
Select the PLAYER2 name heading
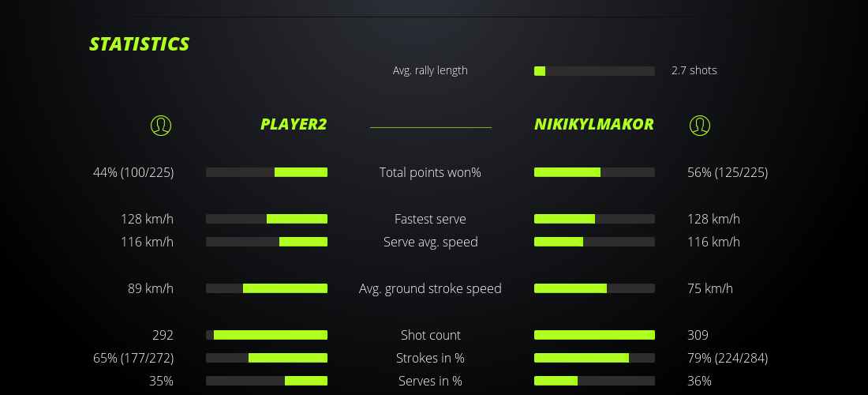(x=294, y=124)
